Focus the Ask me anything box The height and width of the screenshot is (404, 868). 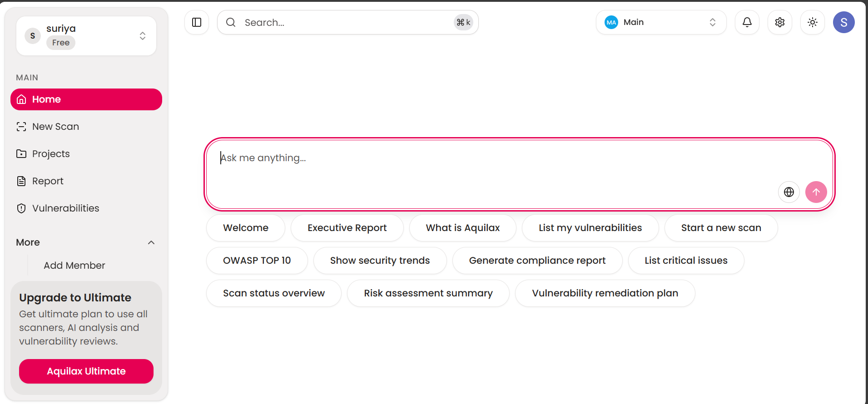tap(520, 174)
